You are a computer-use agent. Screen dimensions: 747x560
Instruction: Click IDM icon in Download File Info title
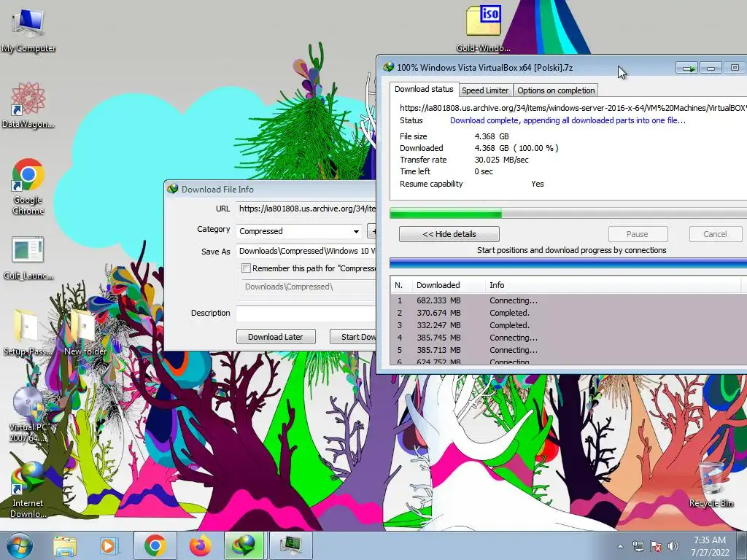[x=172, y=189]
